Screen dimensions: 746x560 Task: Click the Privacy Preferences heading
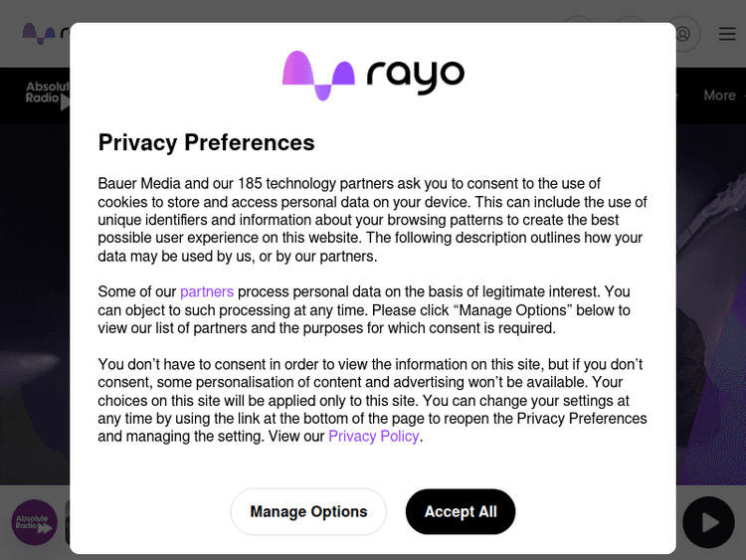point(206,142)
